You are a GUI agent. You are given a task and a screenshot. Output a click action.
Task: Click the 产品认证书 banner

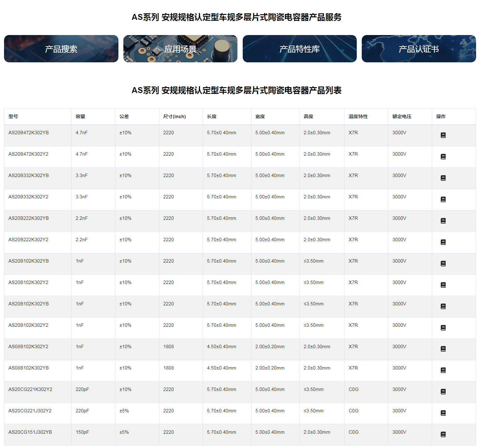pyautogui.click(x=418, y=49)
